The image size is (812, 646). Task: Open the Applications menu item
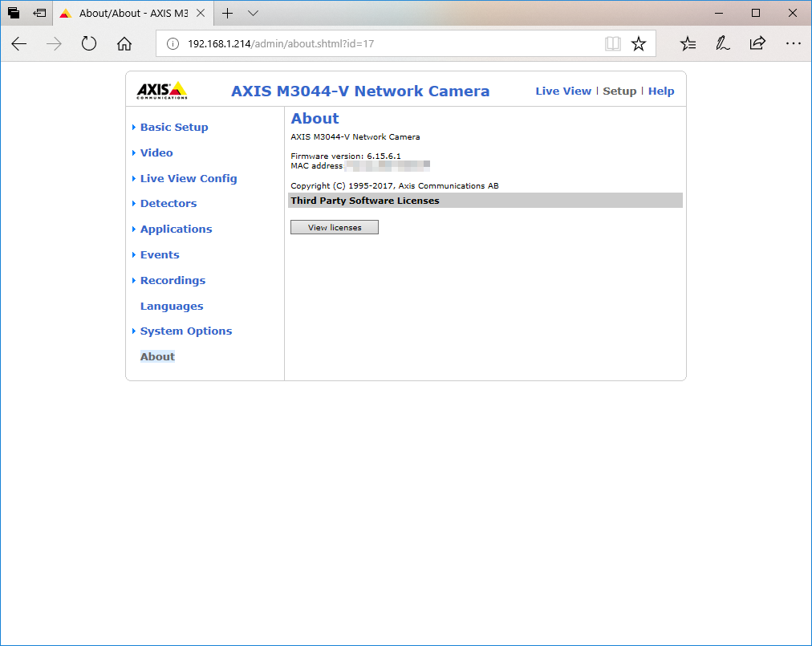tap(176, 230)
